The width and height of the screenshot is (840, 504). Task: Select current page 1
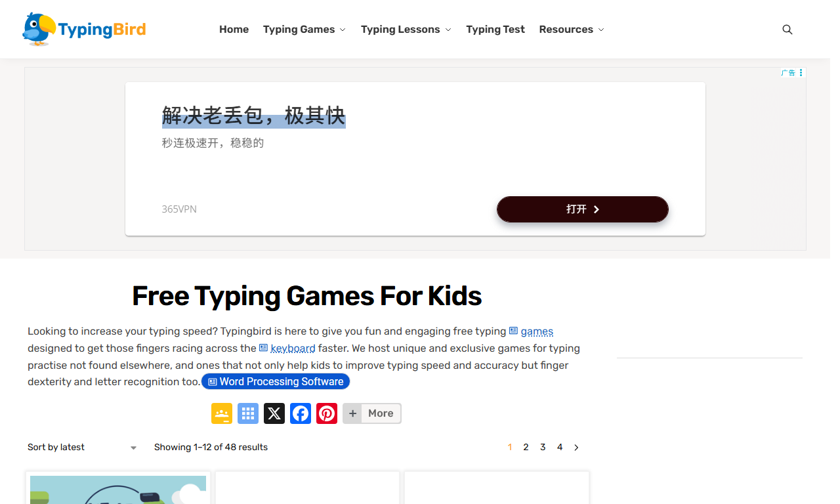point(510,448)
